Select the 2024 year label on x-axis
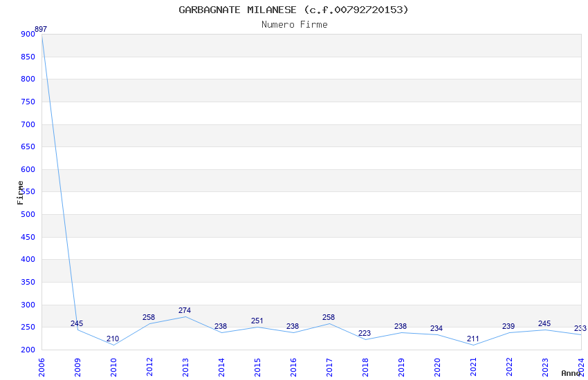The width and height of the screenshot is (588, 380). [581, 368]
